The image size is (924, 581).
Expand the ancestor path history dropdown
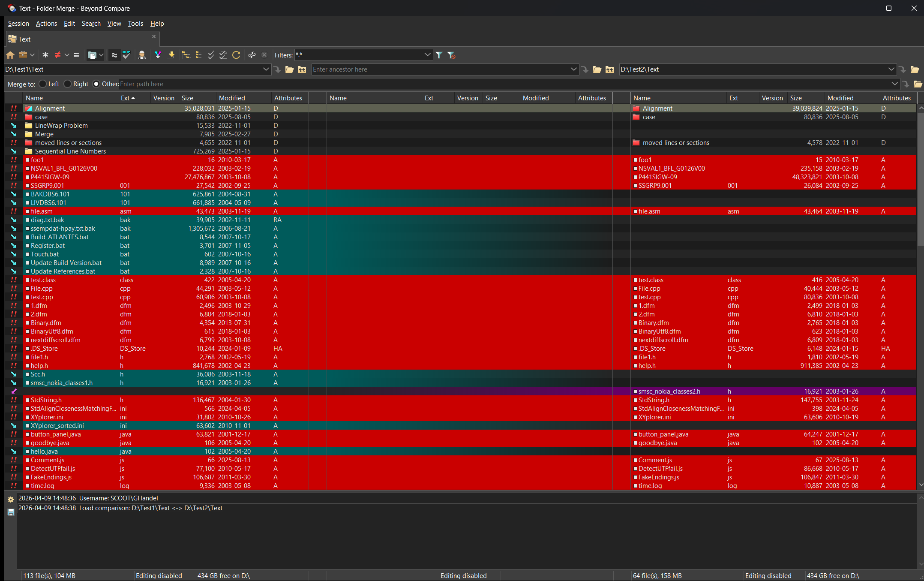pos(573,69)
